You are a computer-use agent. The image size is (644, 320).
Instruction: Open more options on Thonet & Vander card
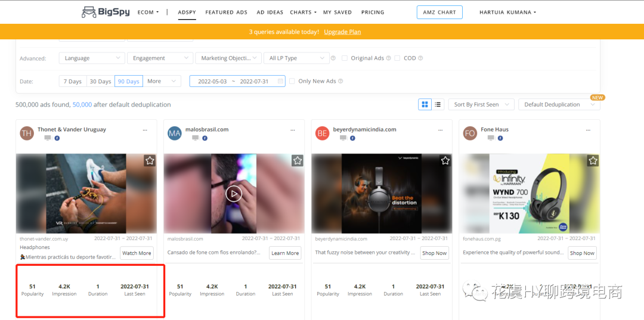(x=145, y=129)
